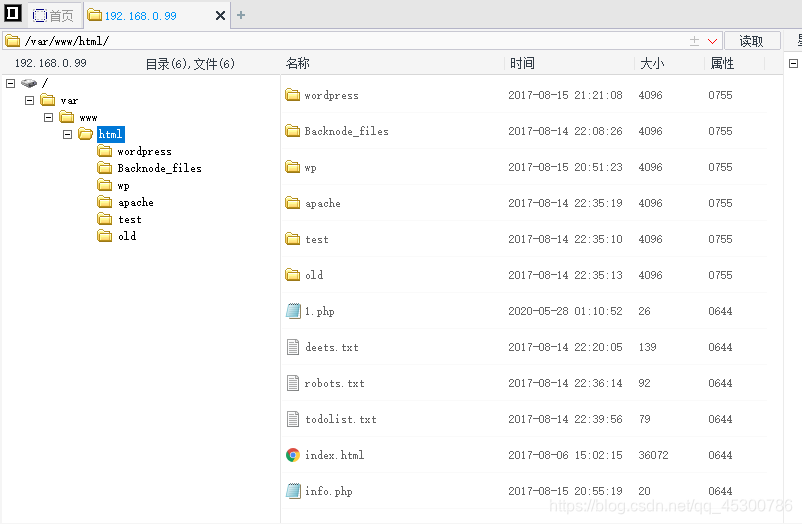The width and height of the screenshot is (802, 524).
Task: Click robots.txt file icon
Action: (293, 383)
